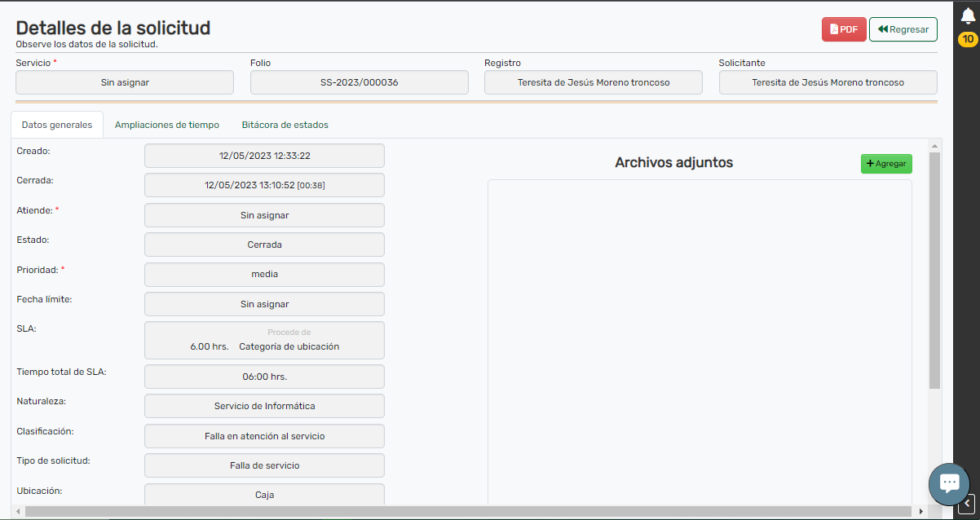The image size is (980, 520).
Task: Click the Servicio field showing Sin asignar
Action: pyautogui.click(x=125, y=82)
